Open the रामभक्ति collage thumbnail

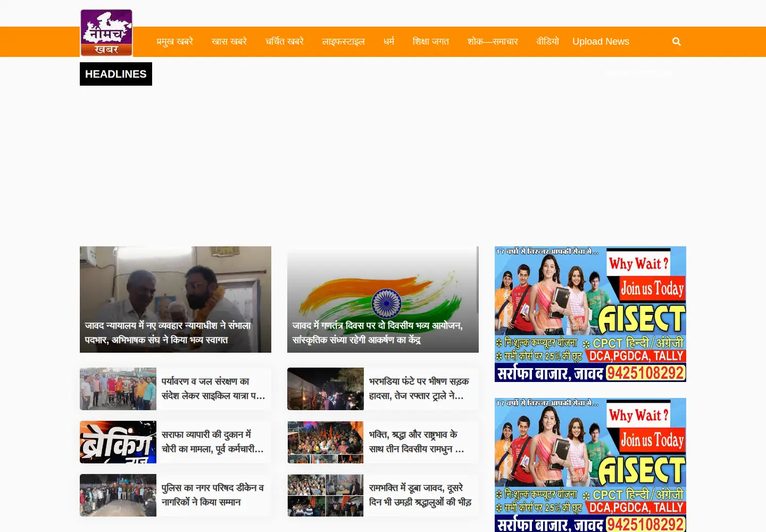[x=326, y=495]
